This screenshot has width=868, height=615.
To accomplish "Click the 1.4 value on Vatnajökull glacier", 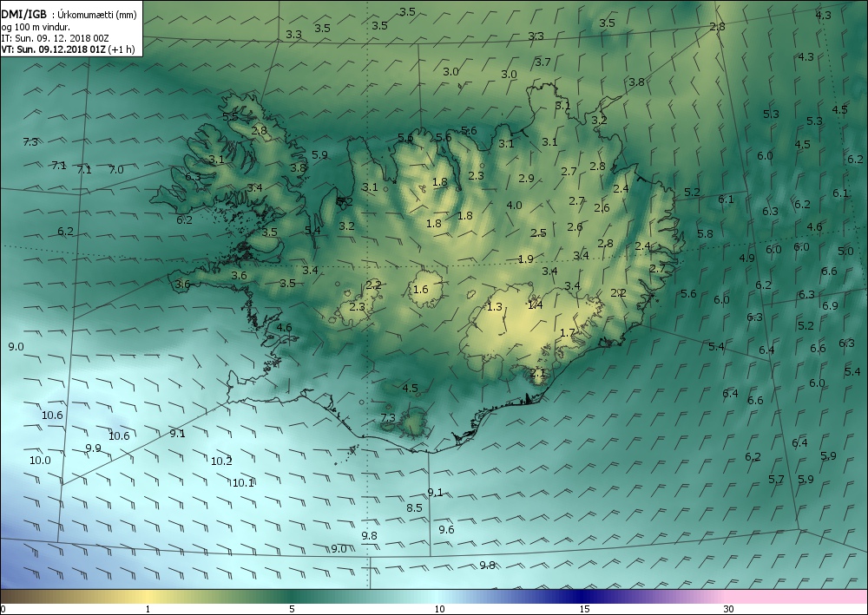I will 535,304.
